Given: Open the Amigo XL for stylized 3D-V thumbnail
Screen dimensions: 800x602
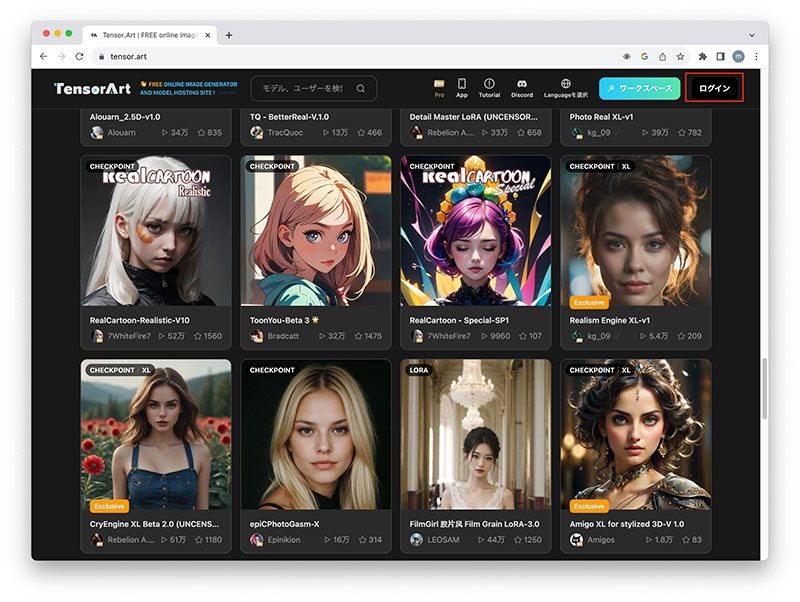Looking at the screenshot, I should pyautogui.click(x=636, y=435).
